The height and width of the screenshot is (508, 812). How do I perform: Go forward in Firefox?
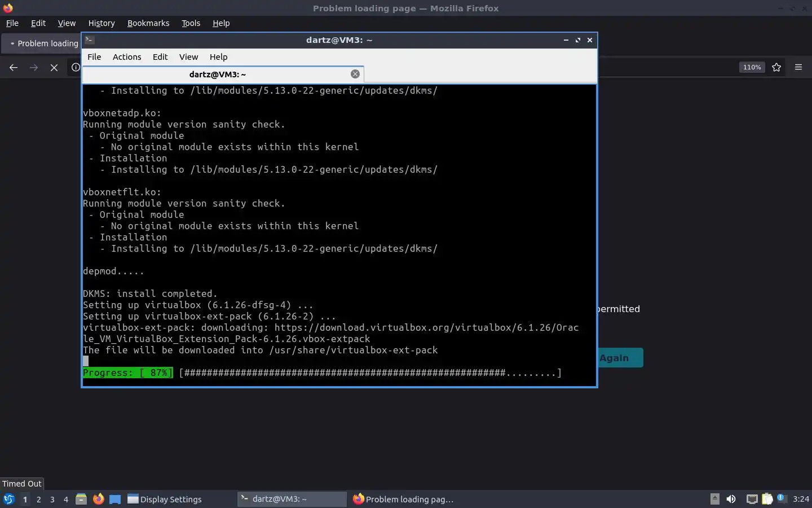pos(34,67)
